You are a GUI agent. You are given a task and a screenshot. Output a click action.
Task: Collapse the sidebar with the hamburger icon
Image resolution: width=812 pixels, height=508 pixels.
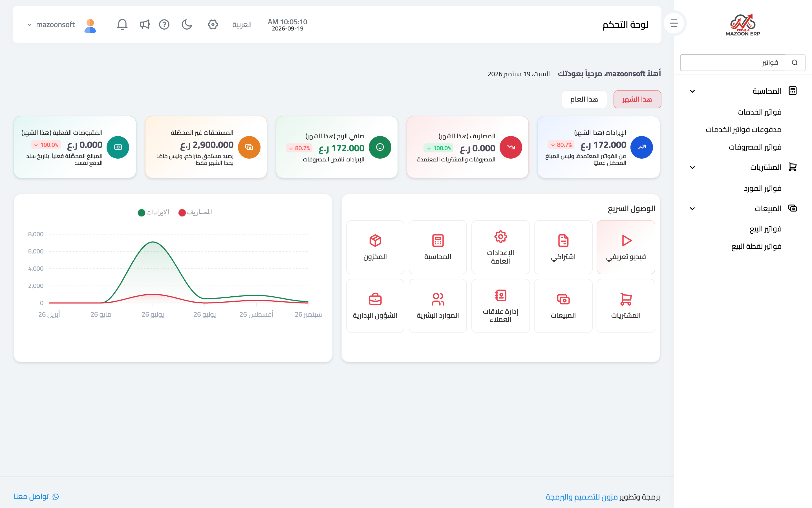(x=674, y=23)
